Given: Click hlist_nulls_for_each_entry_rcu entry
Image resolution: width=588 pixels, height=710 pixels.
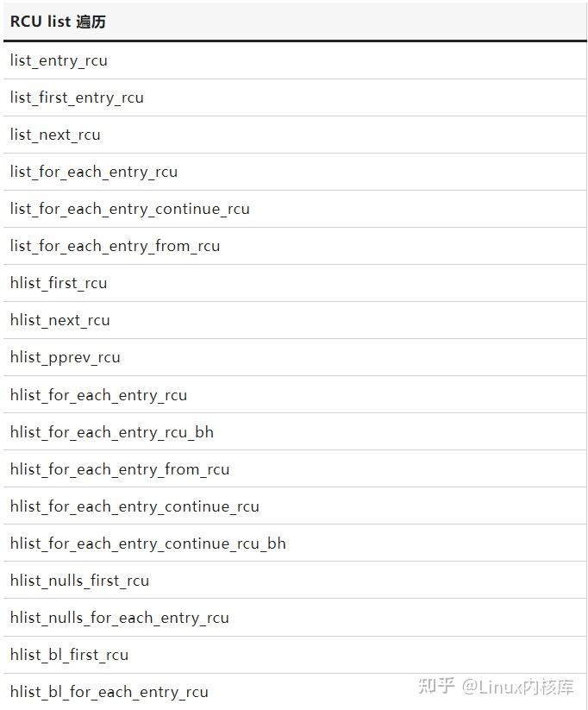Looking at the screenshot, I should 120,618.
